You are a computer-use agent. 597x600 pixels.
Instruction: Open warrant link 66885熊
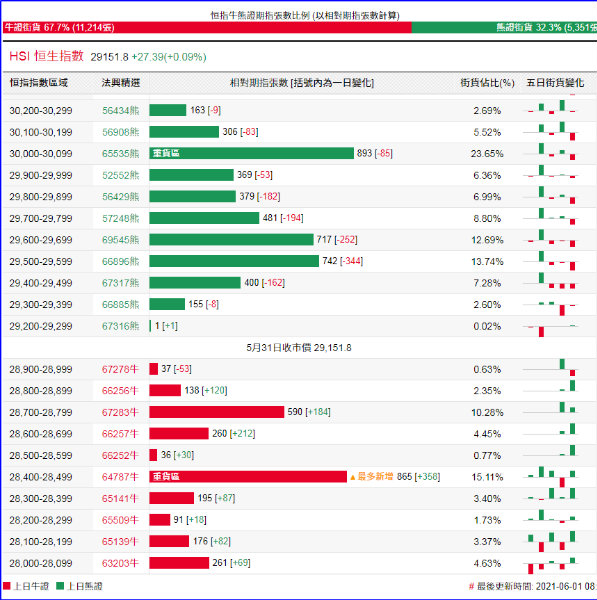(x=121, y=305)
